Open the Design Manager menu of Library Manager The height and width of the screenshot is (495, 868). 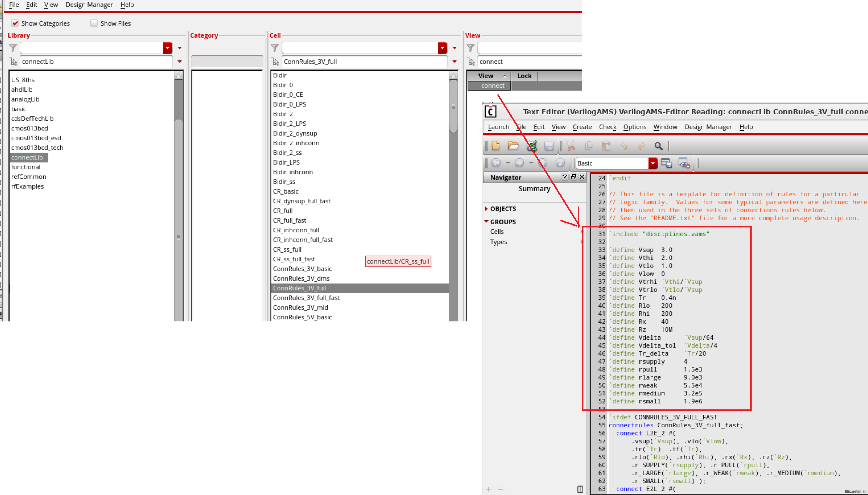[x=89, y=5]
